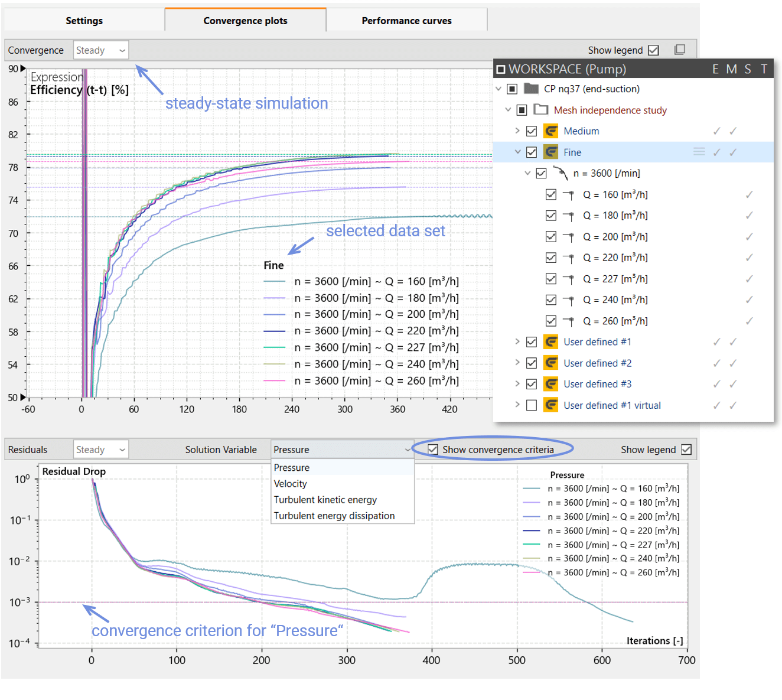Open the Settings tab
This screenshot has width=782, height=700.
click(x=84, y=21)
